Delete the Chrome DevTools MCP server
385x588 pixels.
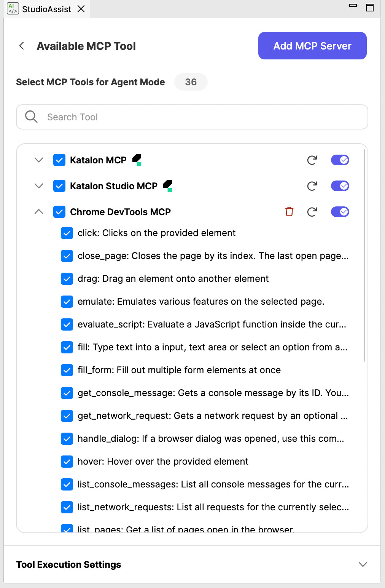(289, 212)
